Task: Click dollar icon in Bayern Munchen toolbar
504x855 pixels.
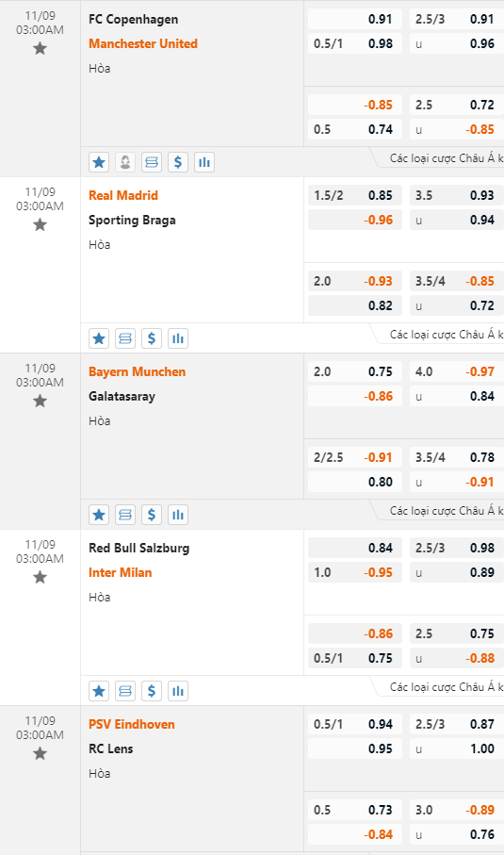Action: coord(152,514)
